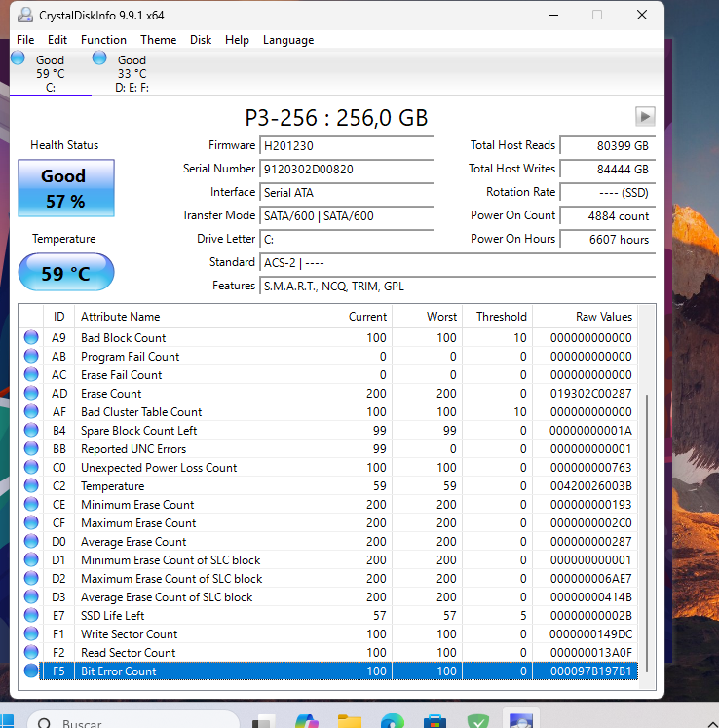
Task: Click the Firmware field H201230
Action: point(346,146)
